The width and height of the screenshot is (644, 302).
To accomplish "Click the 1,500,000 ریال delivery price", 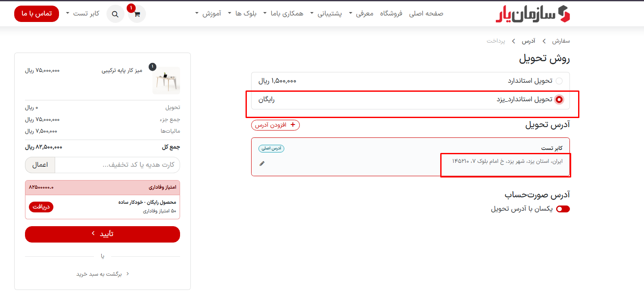I will (277, 81).
